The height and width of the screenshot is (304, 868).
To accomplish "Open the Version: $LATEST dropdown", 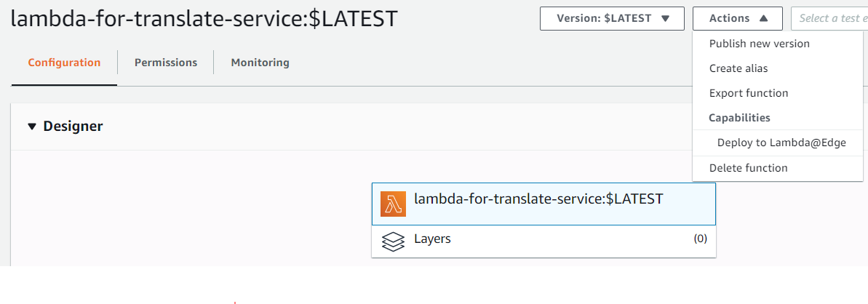I will pos(612,18).
